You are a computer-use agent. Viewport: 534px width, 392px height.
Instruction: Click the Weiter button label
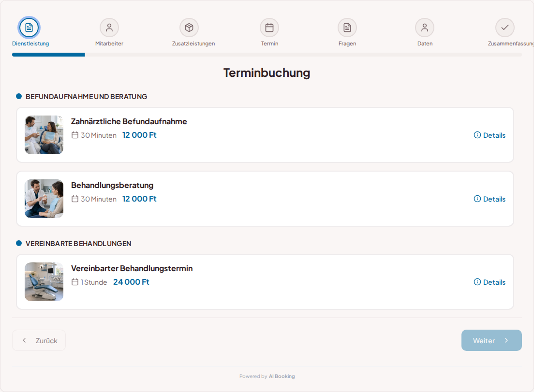(484, 341)
